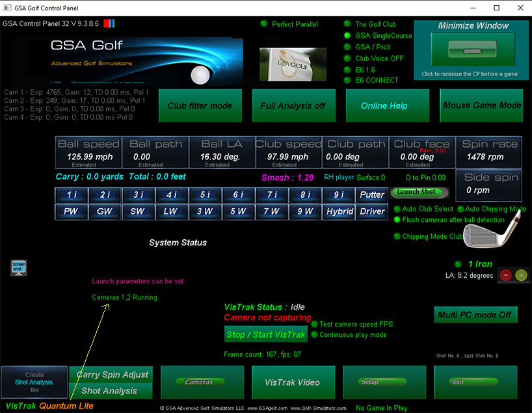The width and height of the screenshot is (532, 413).
Task: Open Online Help
Action: (x=384, y=105)
